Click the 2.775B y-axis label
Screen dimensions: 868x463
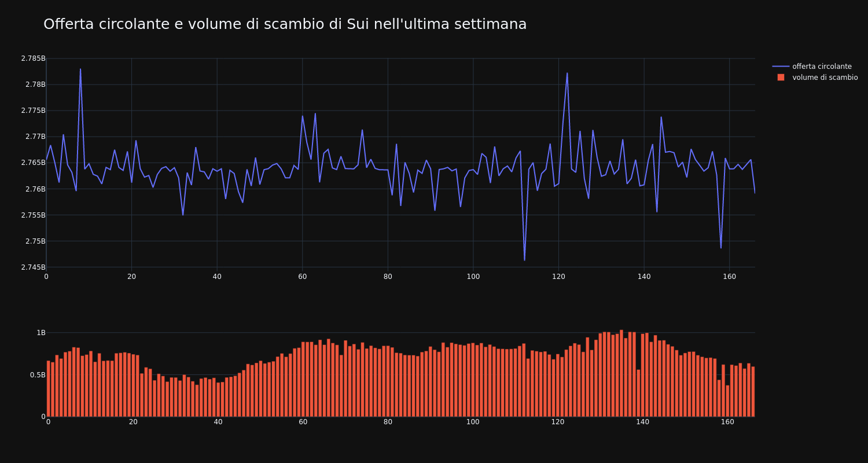point(33,111)
